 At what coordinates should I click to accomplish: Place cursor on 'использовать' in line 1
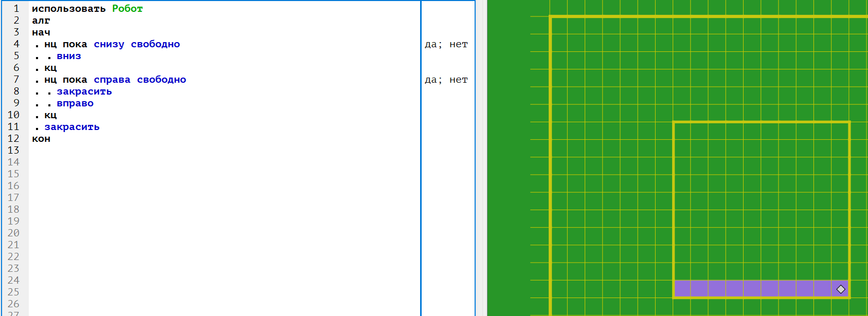click(68, 9)
